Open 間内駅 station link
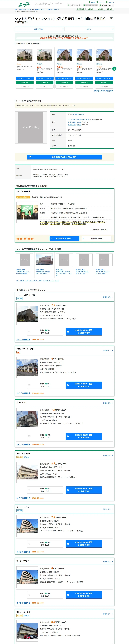The height and width of the screenshot is (644, 129). (79, 122)
